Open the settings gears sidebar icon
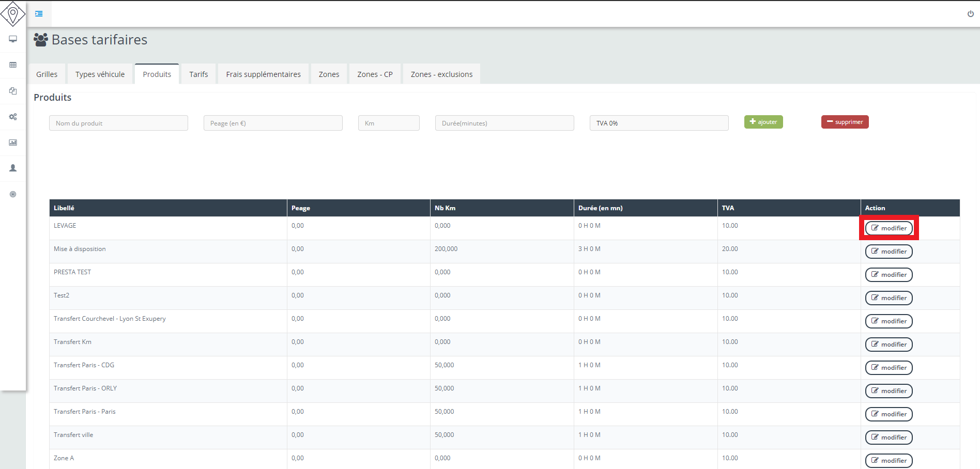 coord(13,117)
